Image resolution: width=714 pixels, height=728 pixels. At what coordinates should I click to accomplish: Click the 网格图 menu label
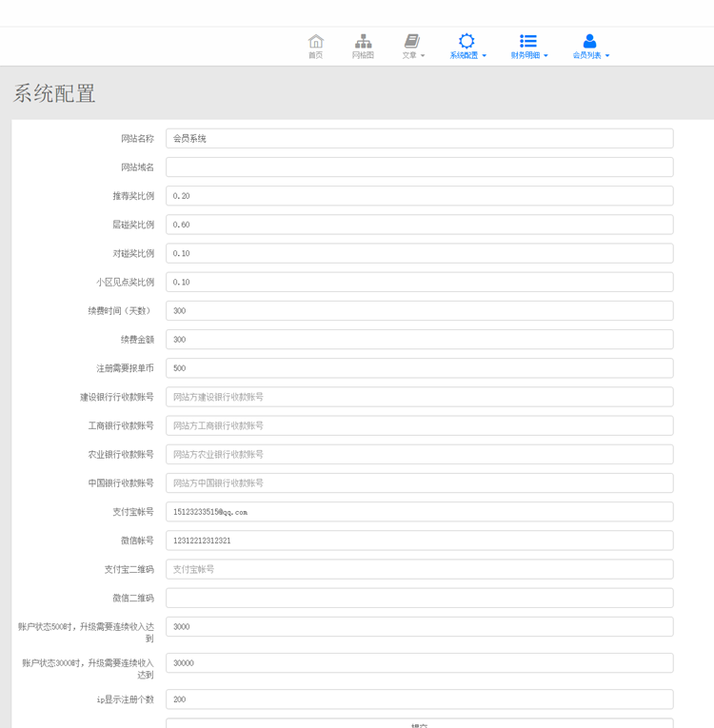[363, 55]
